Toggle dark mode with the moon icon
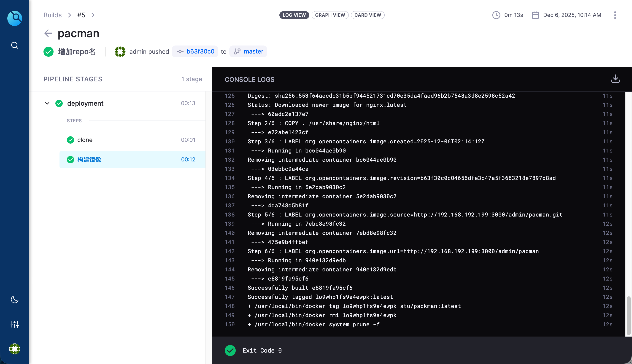Viewport: 632px width, 364px height. point(14,299)
